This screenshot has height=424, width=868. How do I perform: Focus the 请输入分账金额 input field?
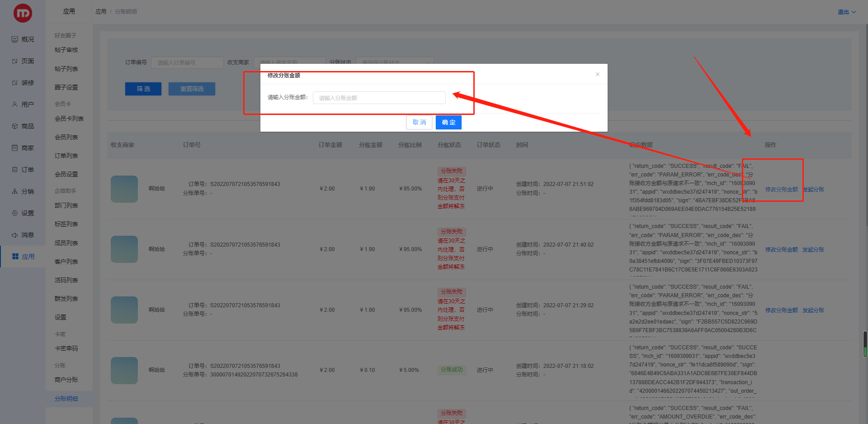[379, 98]
